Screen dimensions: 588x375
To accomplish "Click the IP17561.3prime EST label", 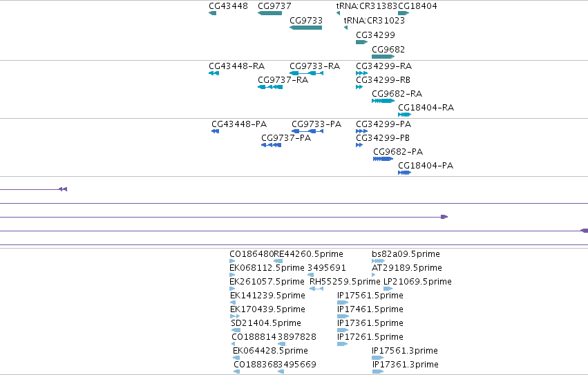I will [x=405, y=351].
